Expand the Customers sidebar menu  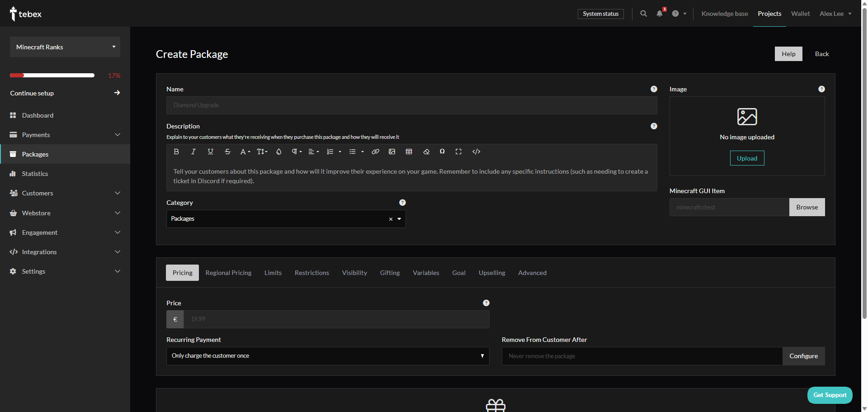point(118,193)
